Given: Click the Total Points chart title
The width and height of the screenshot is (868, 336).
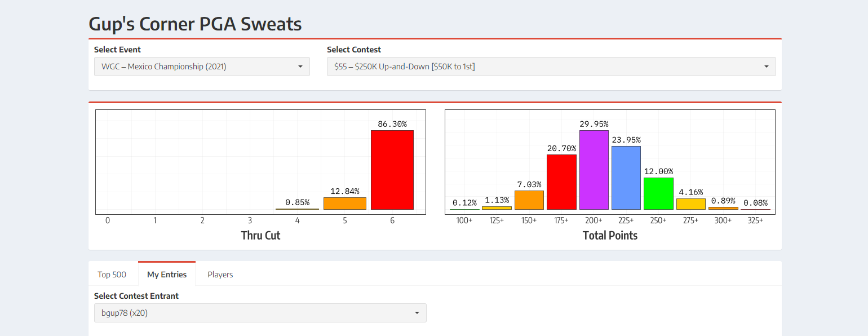Looking at the screenshot, I should click(x=610, y=236).
